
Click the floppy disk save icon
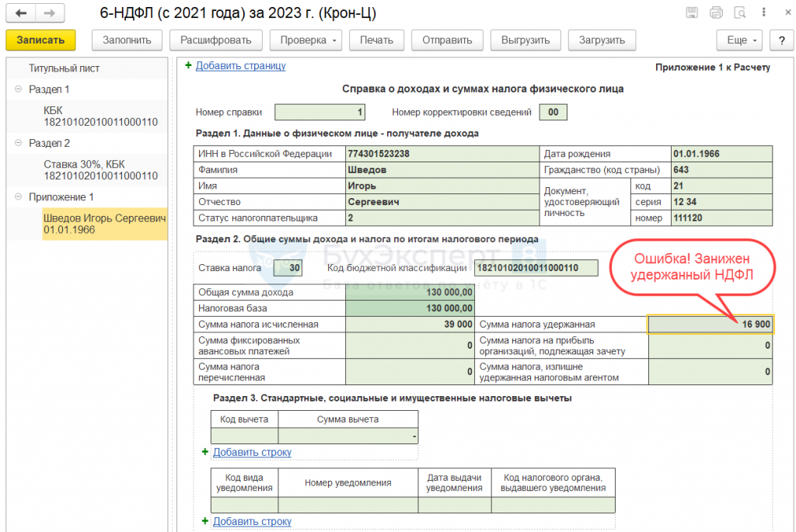(692, 12)
